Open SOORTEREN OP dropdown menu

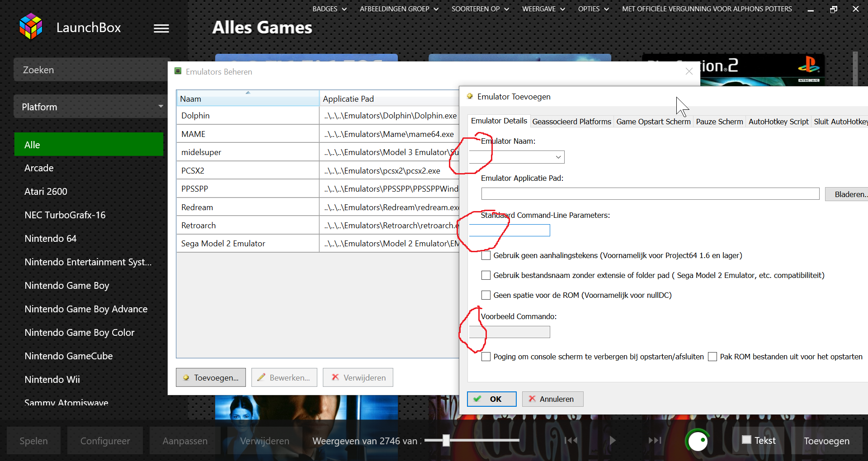point(480,9)
